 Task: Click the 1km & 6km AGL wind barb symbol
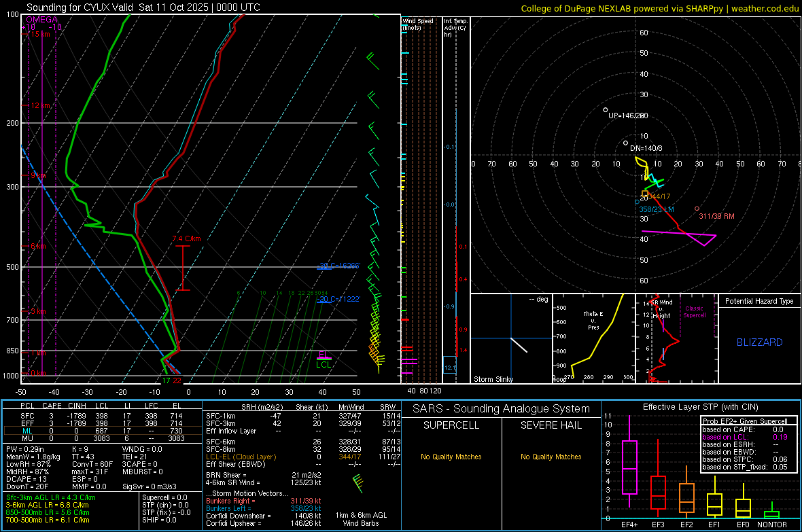pos(358,483)
